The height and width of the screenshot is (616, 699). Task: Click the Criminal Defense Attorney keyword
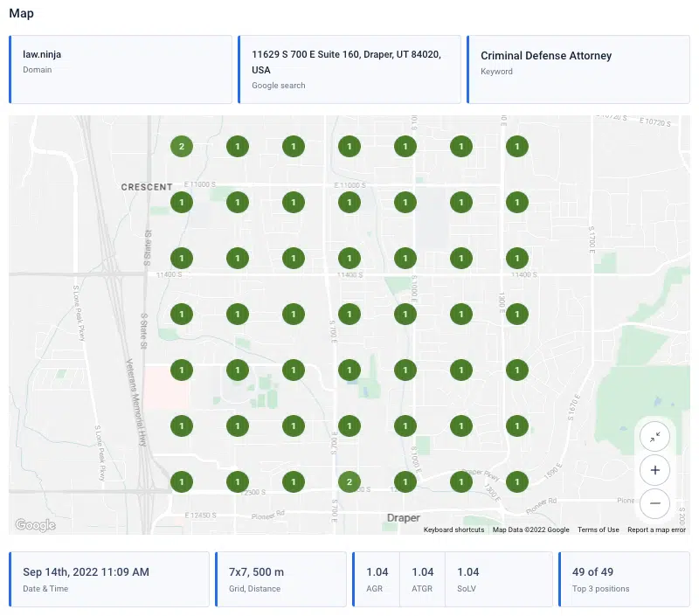point(546,56)
